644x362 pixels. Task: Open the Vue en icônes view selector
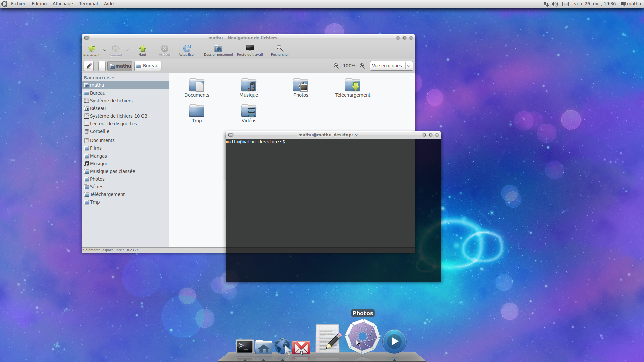(391, 66)
